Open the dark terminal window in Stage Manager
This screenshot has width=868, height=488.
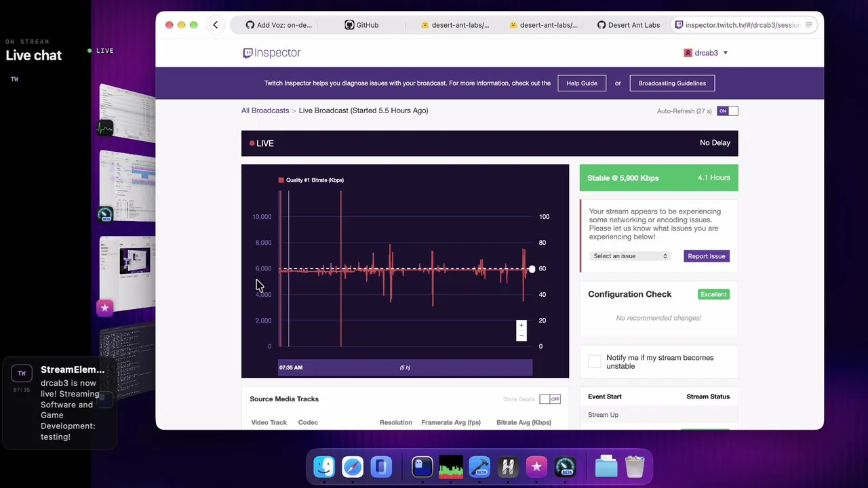pos(127,361)
